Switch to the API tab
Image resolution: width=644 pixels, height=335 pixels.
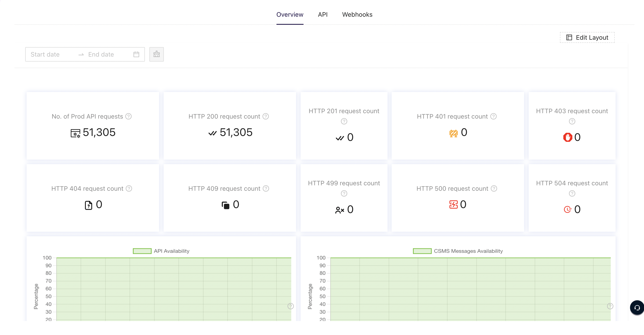click(x=322, y=14)
